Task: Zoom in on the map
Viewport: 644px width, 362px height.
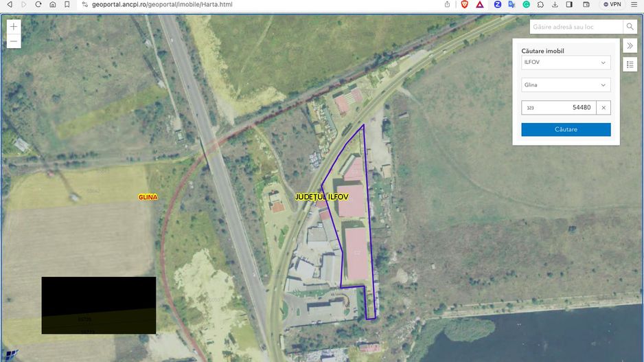Action: click(14, 27)
